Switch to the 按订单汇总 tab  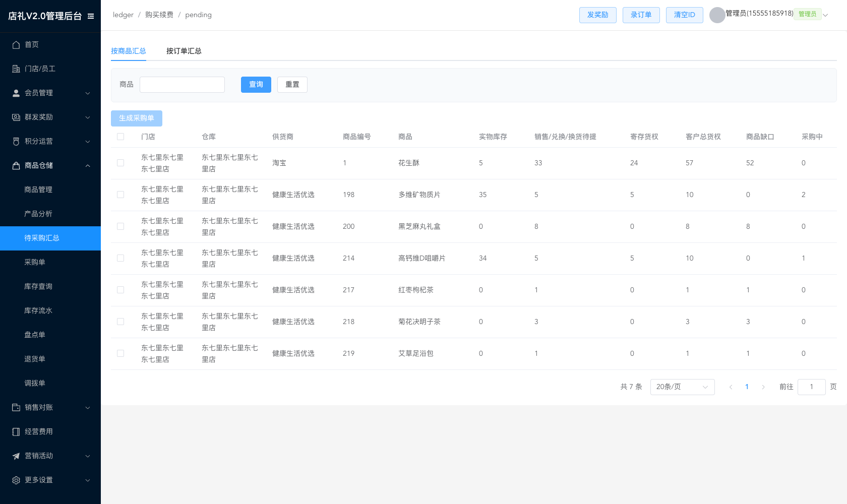click(184, 51)
